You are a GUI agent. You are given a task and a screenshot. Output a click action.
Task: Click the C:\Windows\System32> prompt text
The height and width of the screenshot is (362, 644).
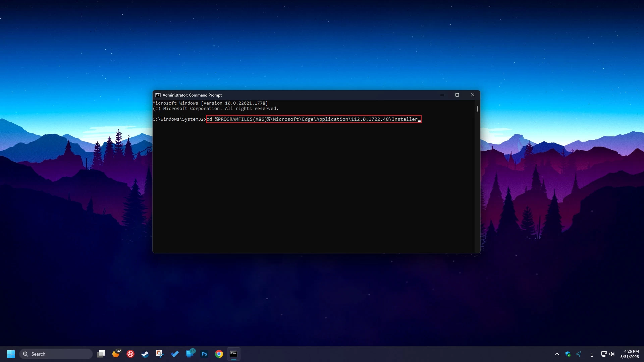pyautogui.click(x=179, y=119)
